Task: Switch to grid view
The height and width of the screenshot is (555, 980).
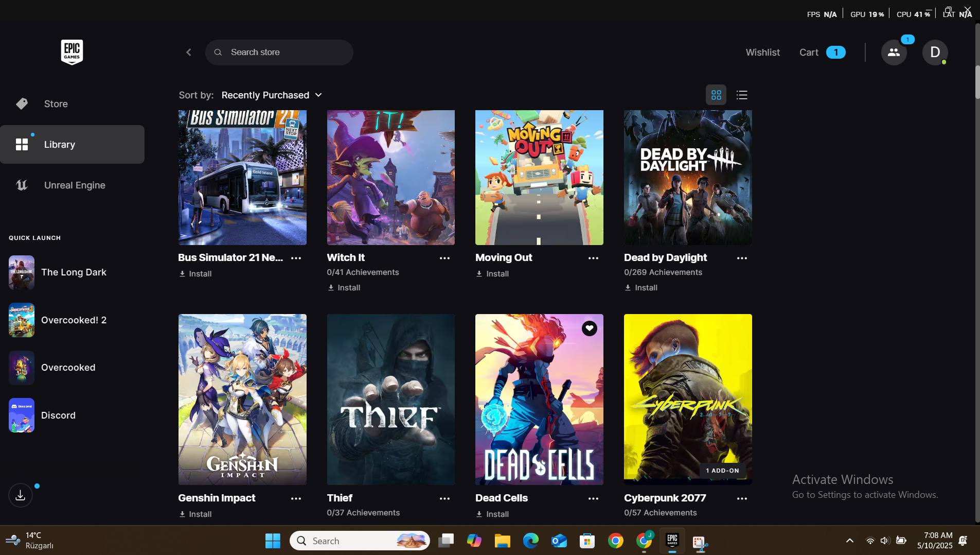Action: [716, 95]
